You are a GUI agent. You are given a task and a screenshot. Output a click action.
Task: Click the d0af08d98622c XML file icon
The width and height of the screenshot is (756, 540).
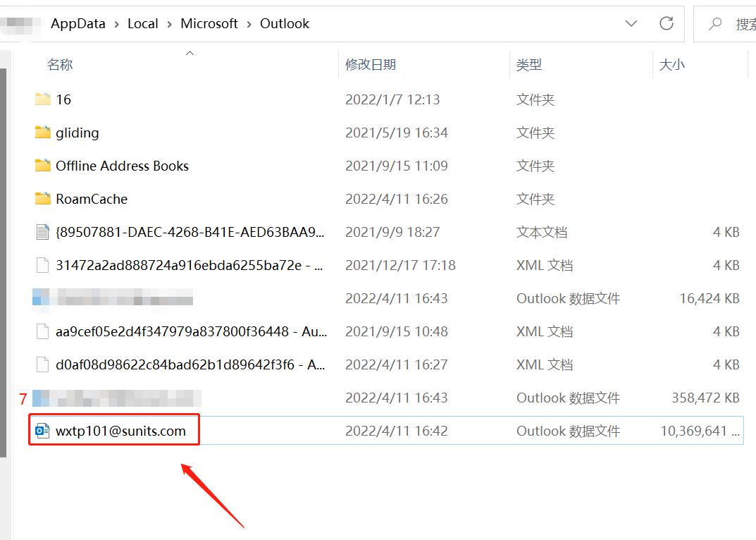point(43,364)
